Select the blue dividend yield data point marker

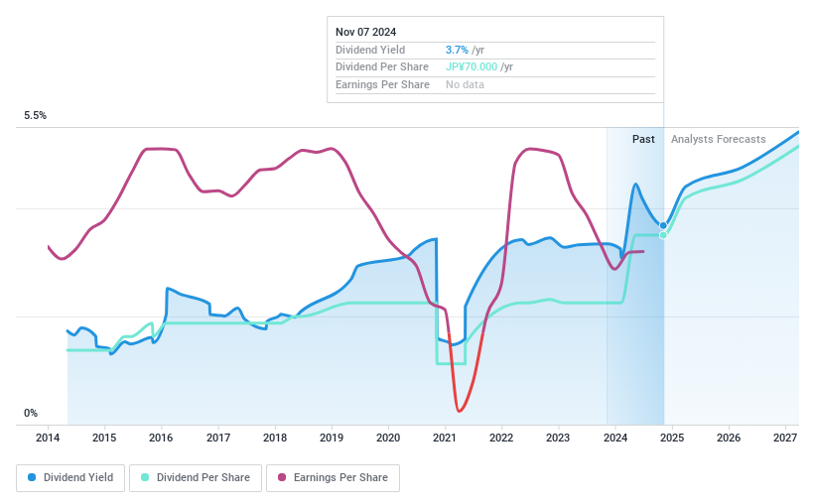point(663,225)
